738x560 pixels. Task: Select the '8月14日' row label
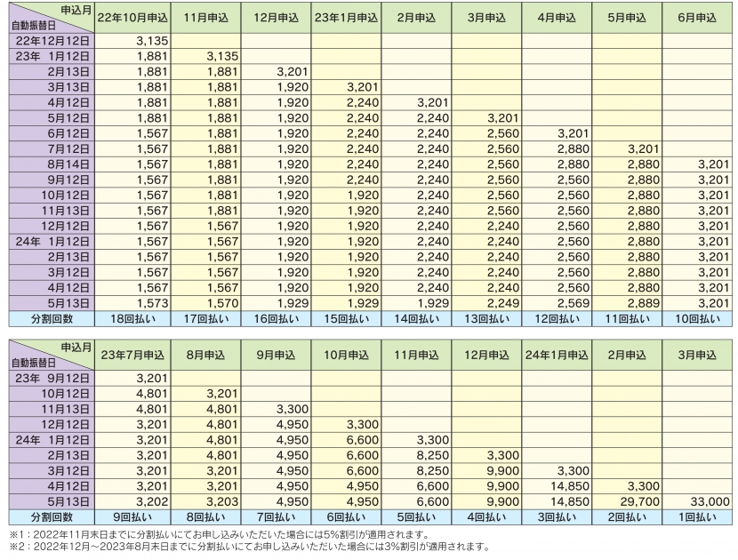pos(52,164)
